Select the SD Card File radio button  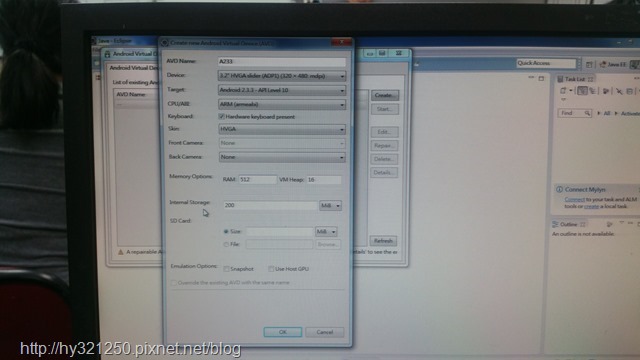tap(226, 244)
